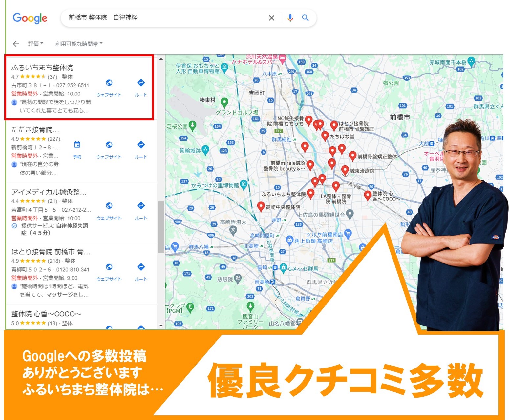509x420 pixels.
Task: Click map pin for NC鍼灸接骨院
Action: coord(308,120)
